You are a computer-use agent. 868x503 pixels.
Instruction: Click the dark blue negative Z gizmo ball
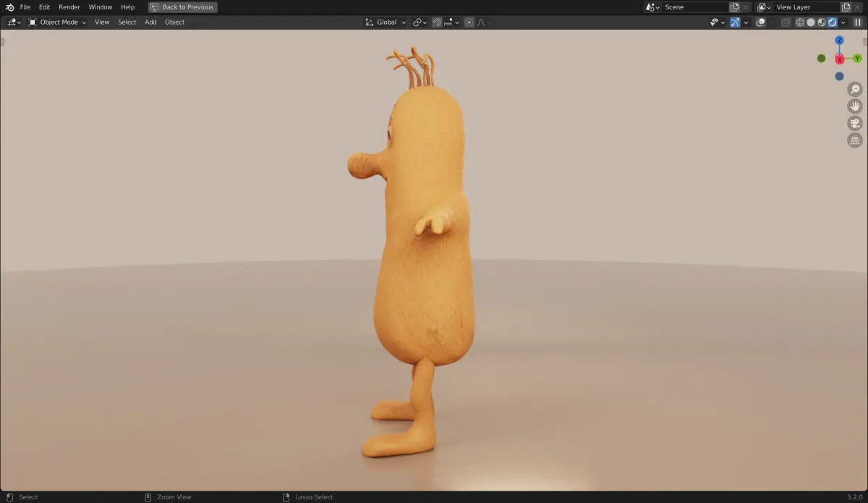coord(839,76)
